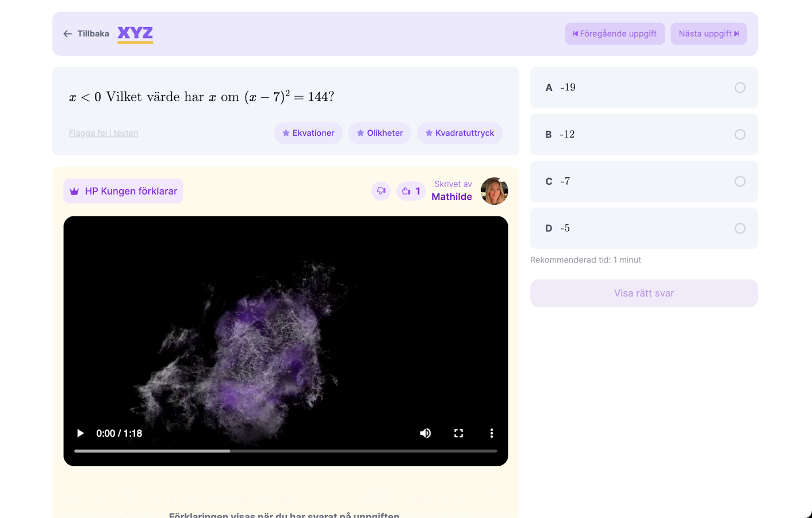Open the Ekvationer topic tag
The width and height of the screenshot is (812, 518).
pyautogui.click(x=308, y=133)
